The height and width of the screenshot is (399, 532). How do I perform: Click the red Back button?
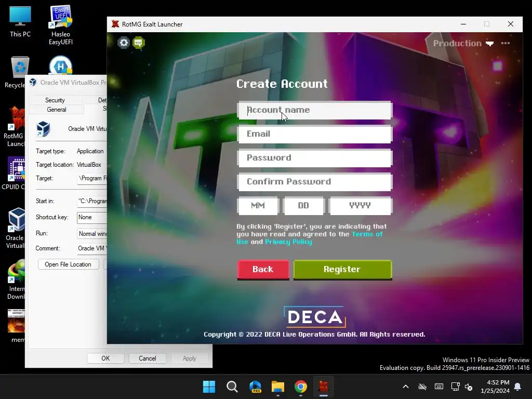click(263, 270)
